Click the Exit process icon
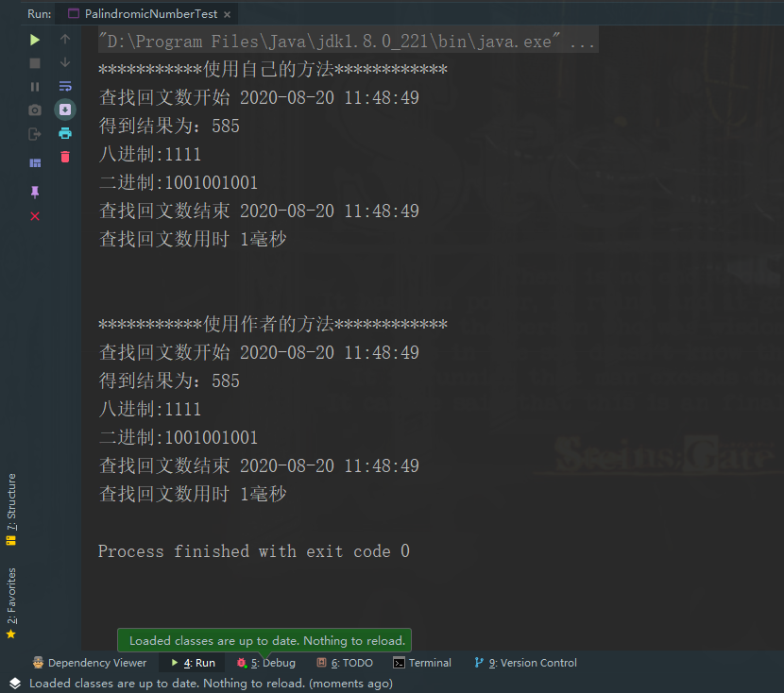Image resolution: width=784 pixels, height=693 pixels. click(35, 134)
